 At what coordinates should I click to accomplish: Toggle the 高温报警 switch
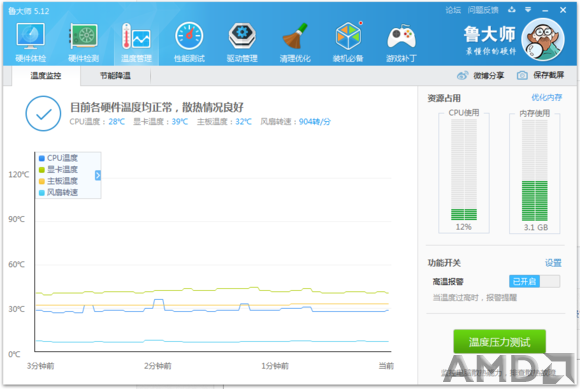point(534,281)
